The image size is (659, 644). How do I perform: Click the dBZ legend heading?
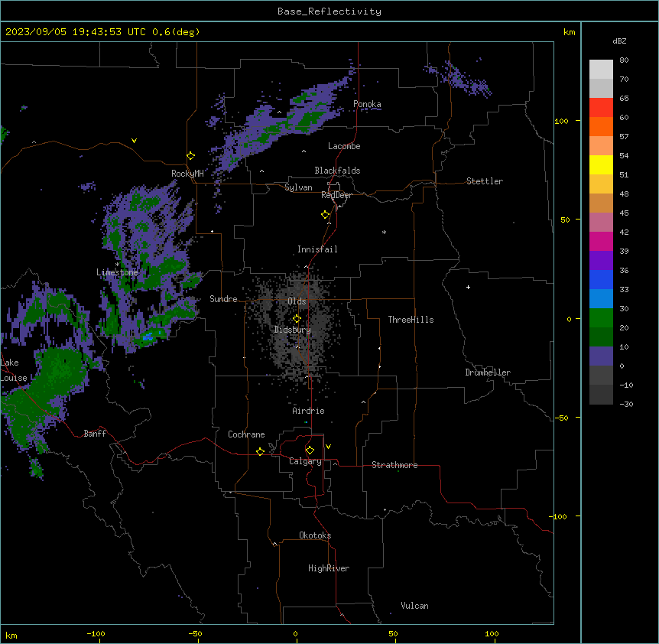click(619, 41)
